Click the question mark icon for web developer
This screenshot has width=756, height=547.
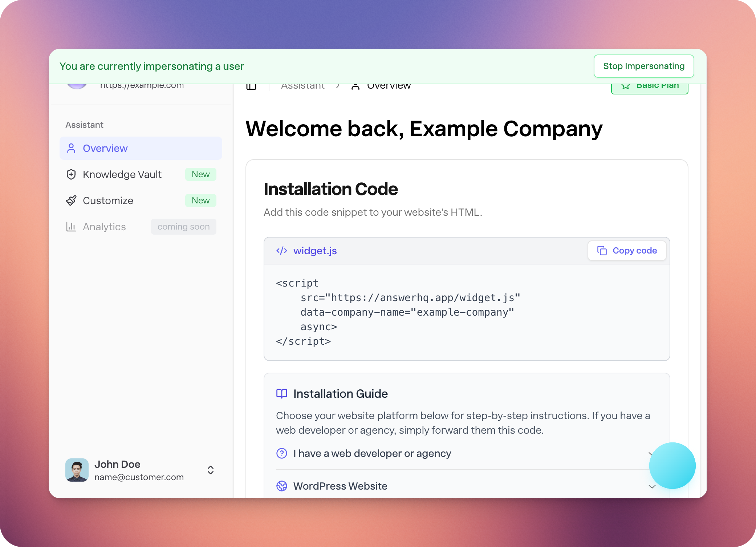click(282, 453)
